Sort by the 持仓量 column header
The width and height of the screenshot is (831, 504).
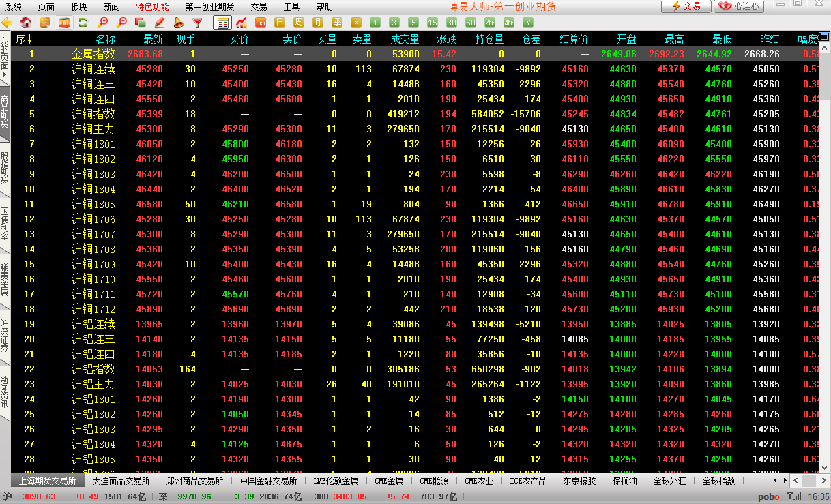pyautogui.click(x=489, y=39)
